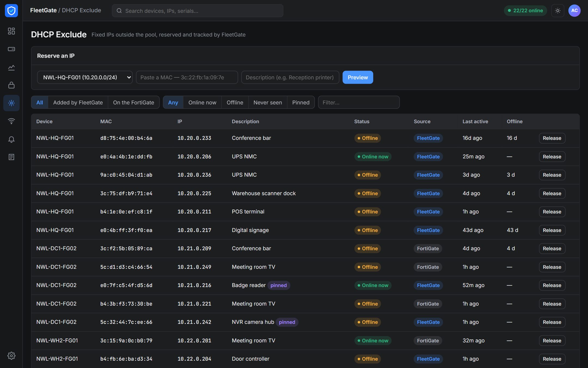The height and width of the screenshot is (368, 588).
Task: Select the DHCP Exclude sidebar icon
Action: pos(11,103)
